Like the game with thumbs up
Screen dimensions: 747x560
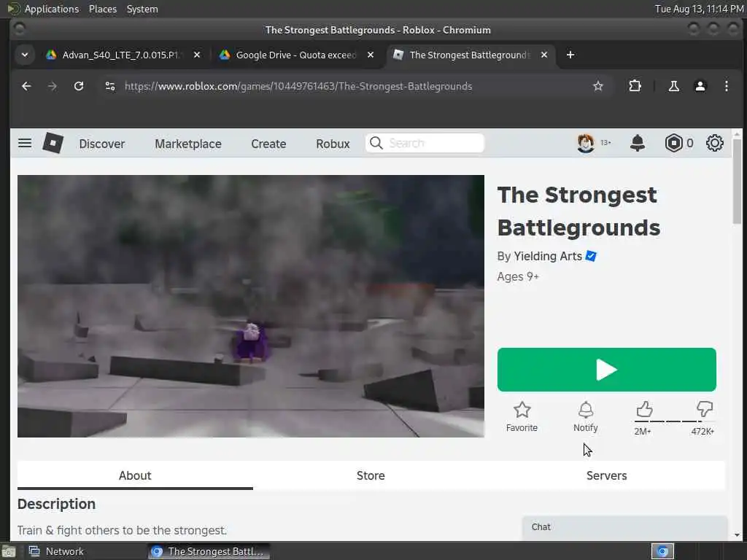[x=644, y=410]
